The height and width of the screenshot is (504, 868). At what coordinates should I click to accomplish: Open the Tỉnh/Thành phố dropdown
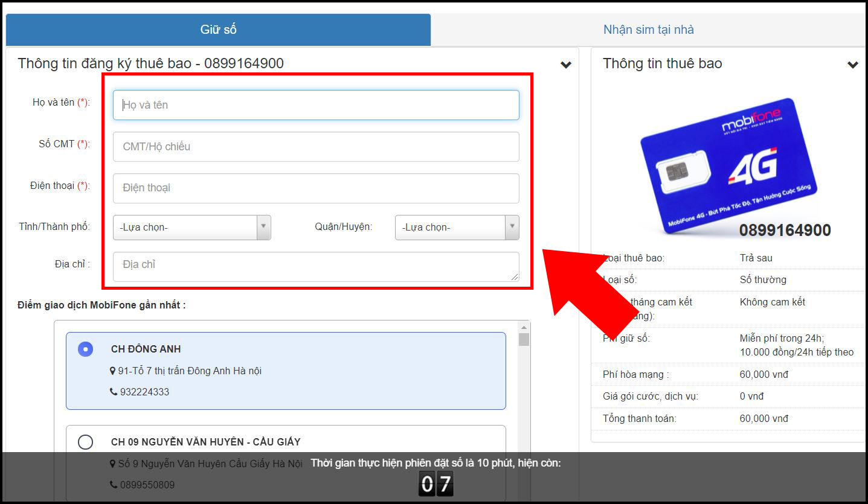tap(191, 228)
